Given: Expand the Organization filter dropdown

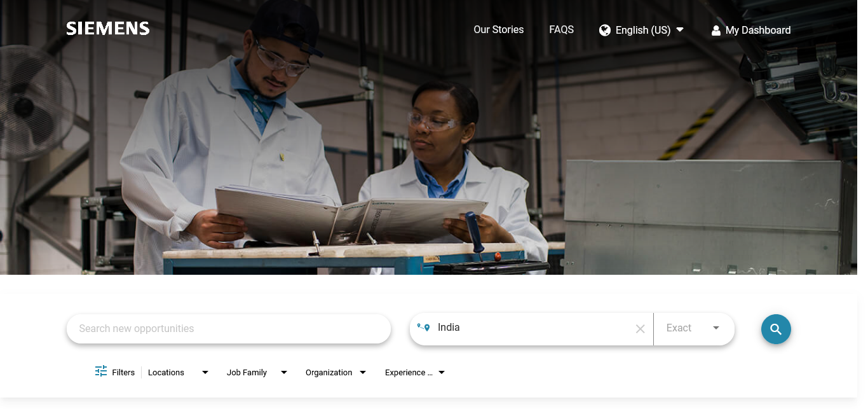Looking at the screenshot, I should tap(362, 373).
